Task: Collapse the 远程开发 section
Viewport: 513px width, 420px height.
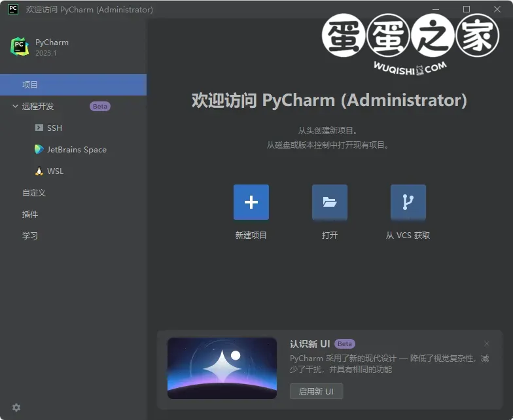Action: pyautogui.click(x=15, y=106)
